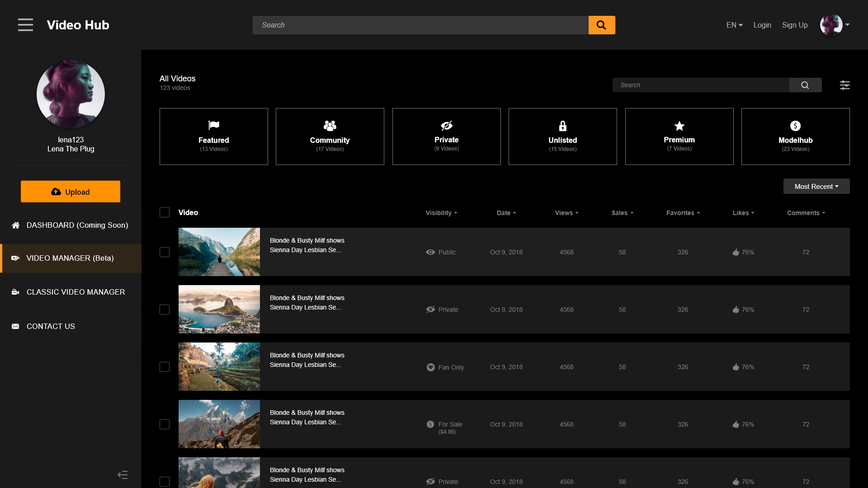868x488 pixels.
Task: Focus the All Videos search field
Action: pos(701,85)
